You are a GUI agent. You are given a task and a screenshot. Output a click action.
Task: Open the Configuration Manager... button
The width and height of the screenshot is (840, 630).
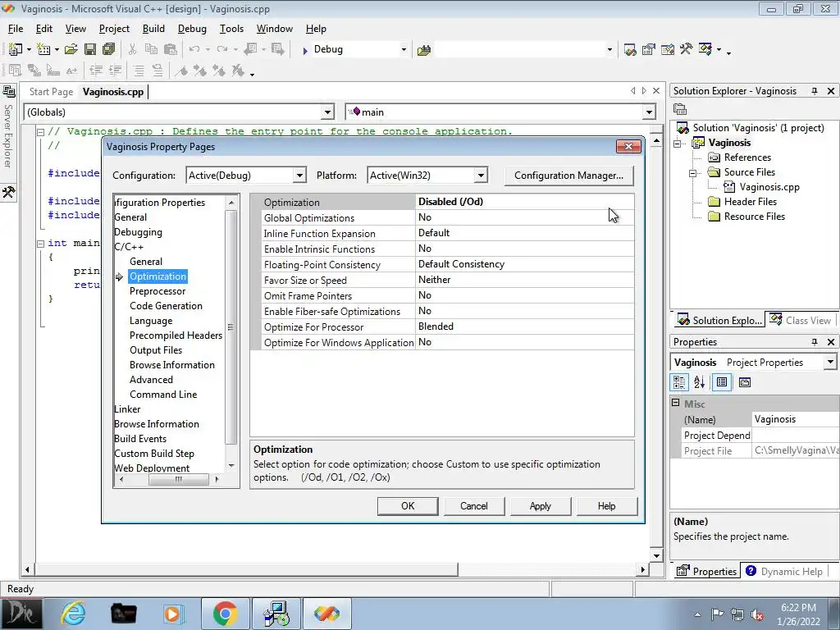click(568, 176)
